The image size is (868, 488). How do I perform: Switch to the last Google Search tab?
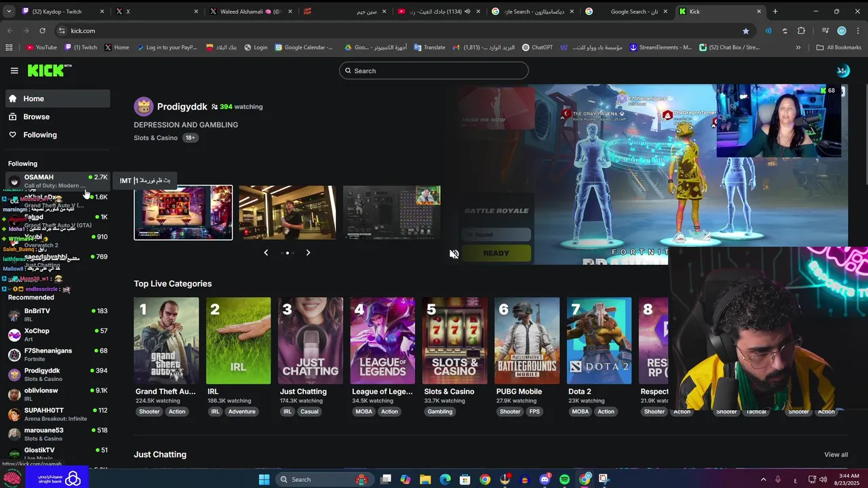(x=627, y=12)
